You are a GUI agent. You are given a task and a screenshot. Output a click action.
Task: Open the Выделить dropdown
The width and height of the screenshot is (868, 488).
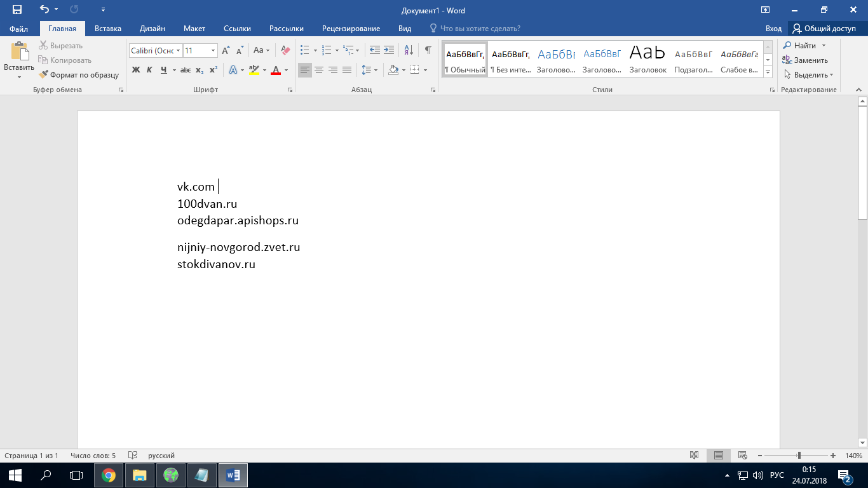(x=808, y=75)
